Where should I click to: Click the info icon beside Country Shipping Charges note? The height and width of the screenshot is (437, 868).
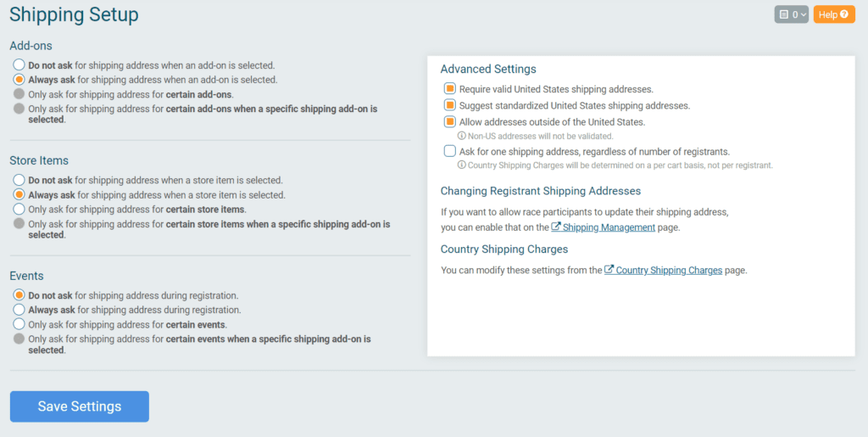point(462,165)
